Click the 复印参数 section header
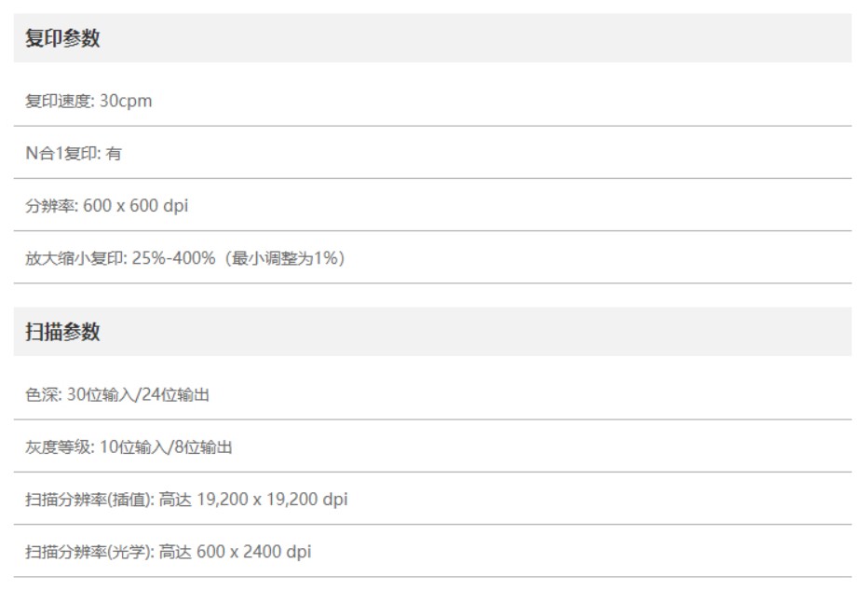 tap(62, 39)
